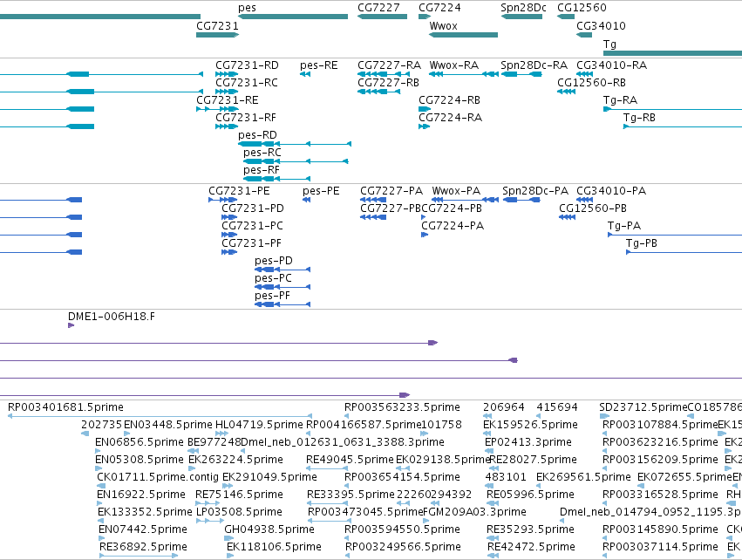The image size is (742, 560).
Task: Open transcript CG12560-RB label
Action: (x=591, y=82)
